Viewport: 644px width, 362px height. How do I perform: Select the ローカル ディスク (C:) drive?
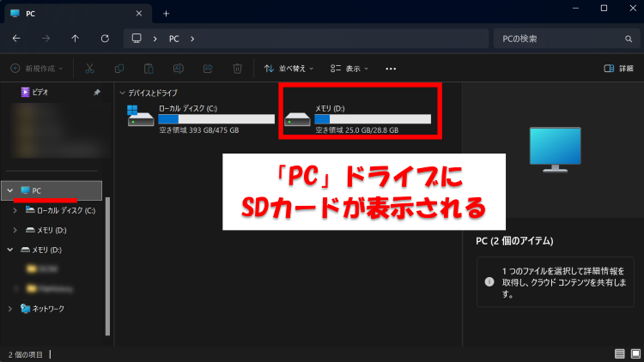tap(200, 119)
